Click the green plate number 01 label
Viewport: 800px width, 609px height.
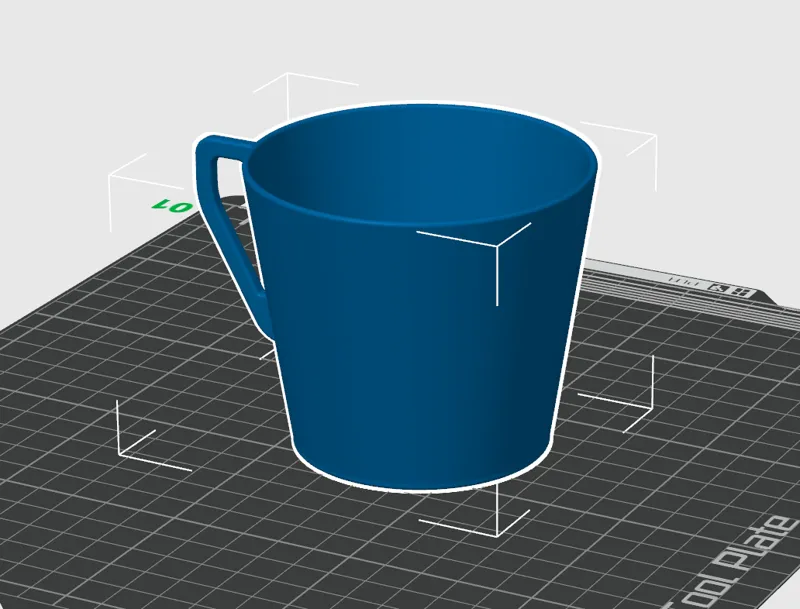(x=173, y=206)
